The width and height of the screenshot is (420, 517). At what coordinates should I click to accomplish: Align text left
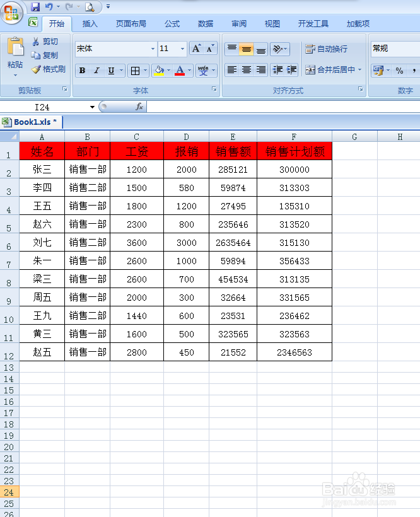(232, 69)
